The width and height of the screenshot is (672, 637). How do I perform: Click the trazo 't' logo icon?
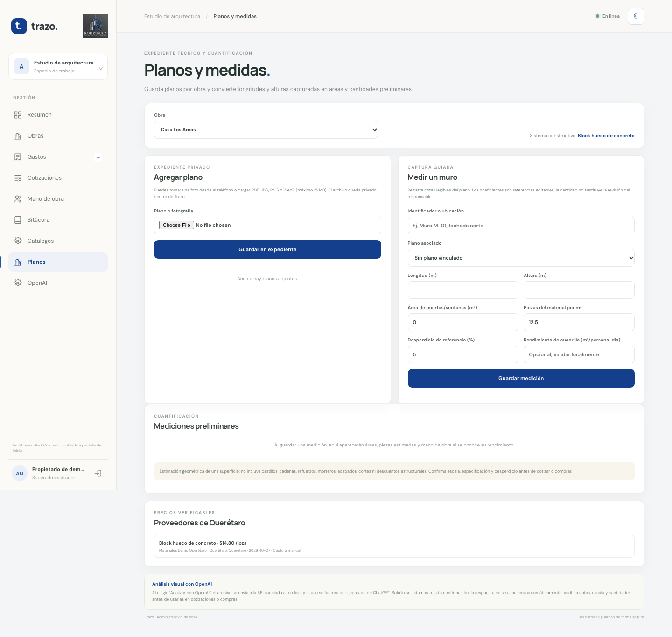pos(19,26)
